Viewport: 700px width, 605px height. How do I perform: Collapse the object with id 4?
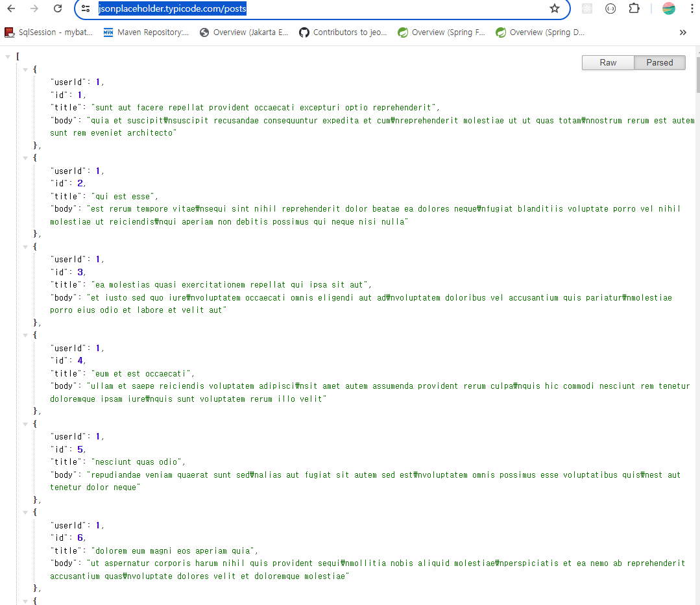25,335
